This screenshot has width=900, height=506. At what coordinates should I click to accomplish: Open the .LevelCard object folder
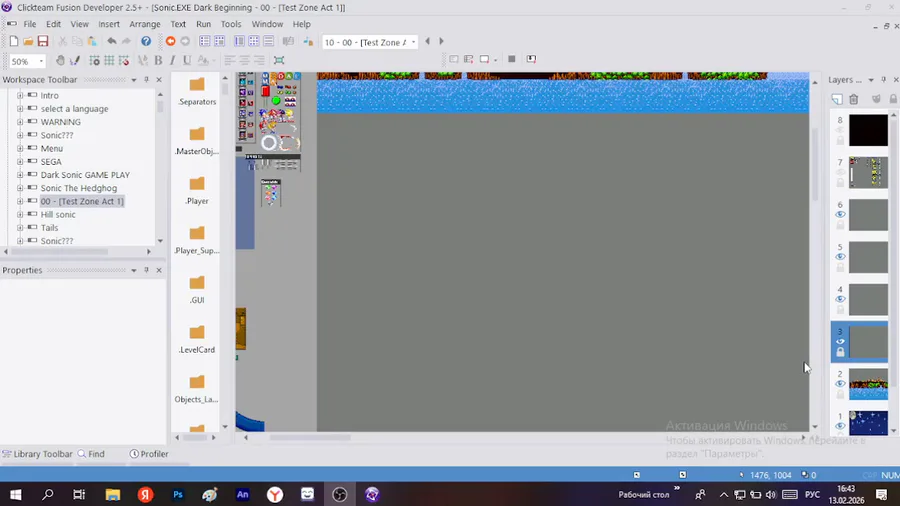pyautogui.click(x=197, y=338)
